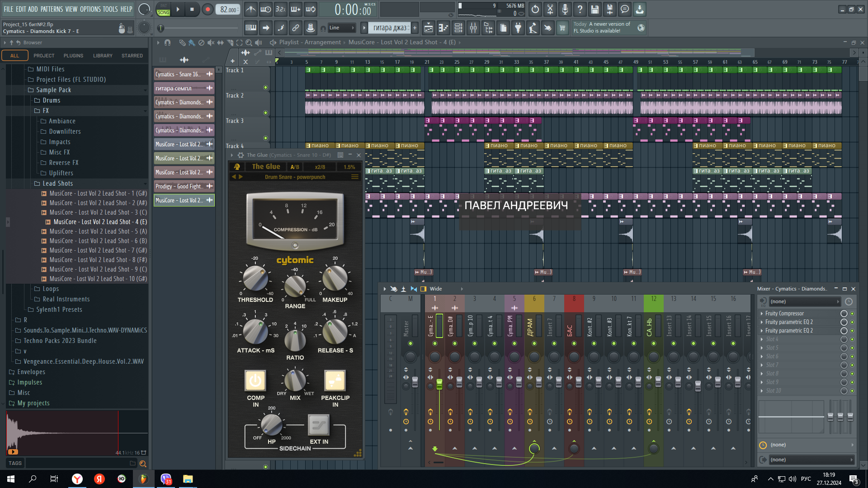Viewport: 868px width, 488px height.
Task: Open the mixer view icon
Action: [x=473, y=28]
